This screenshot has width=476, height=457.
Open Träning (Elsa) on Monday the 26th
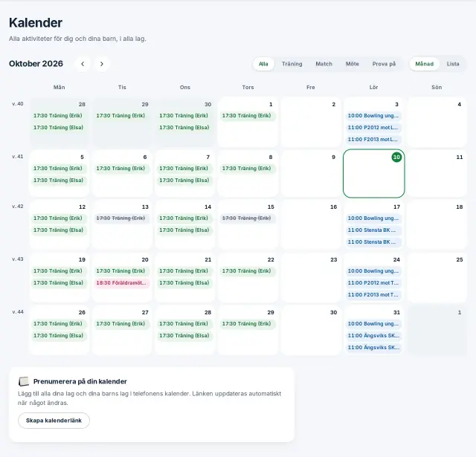(58, 336)
